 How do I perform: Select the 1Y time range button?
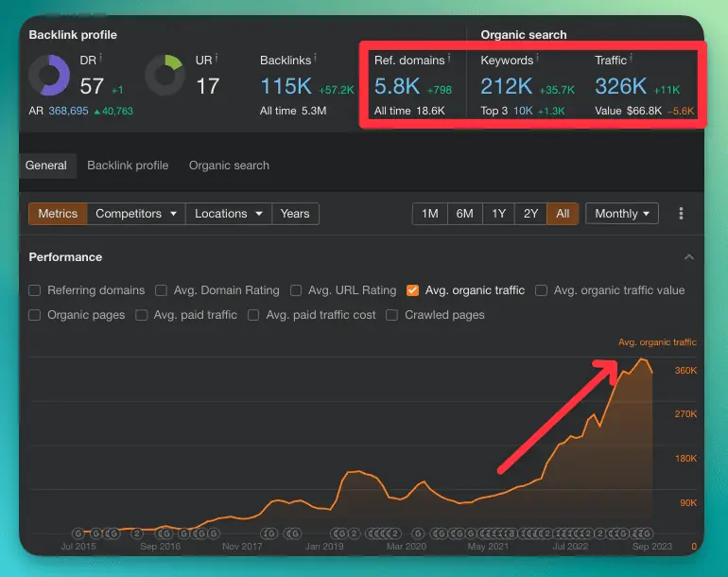(x=498, y=214)
